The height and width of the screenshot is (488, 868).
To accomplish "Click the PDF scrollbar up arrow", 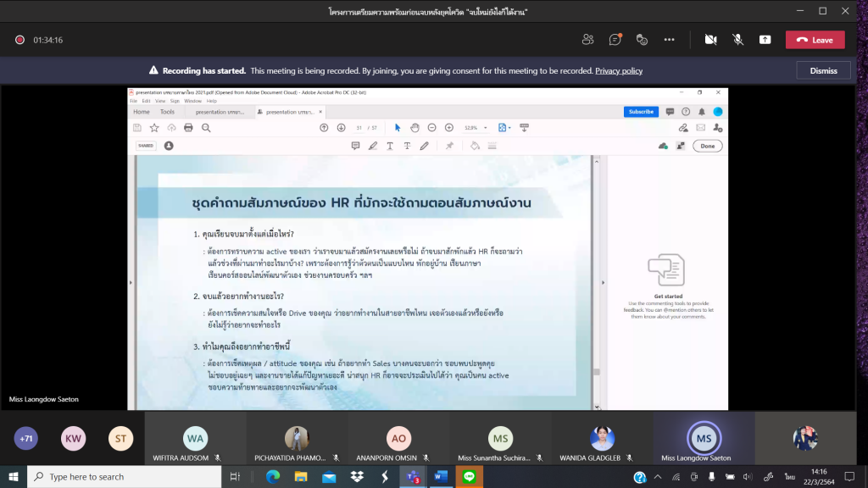I will pyautogui.click(x=597, y=161).
